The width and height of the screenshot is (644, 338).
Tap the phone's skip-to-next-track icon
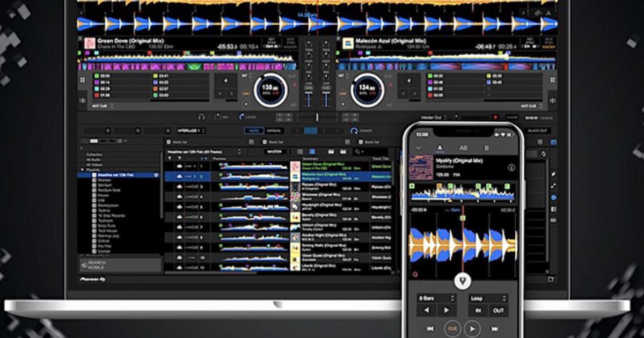pyautogui.click(x=494, y=328)
